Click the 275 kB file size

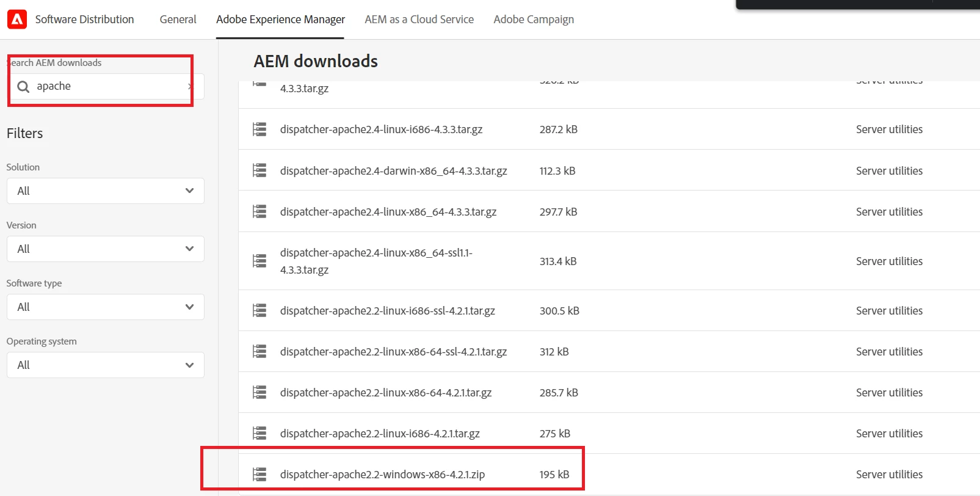(554, 433)
